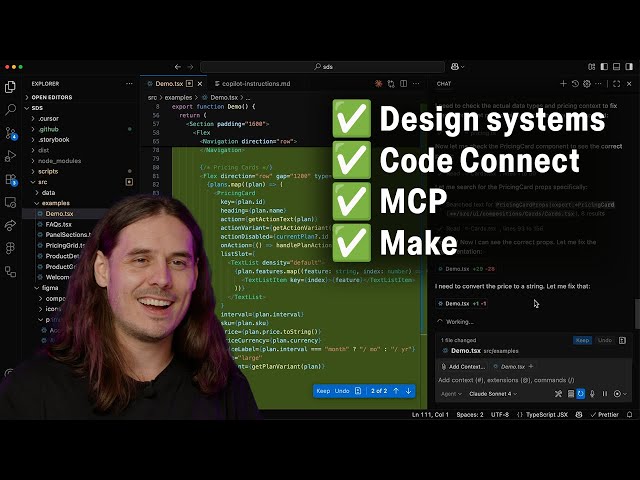Expand the .github folder

coord(48,129)
